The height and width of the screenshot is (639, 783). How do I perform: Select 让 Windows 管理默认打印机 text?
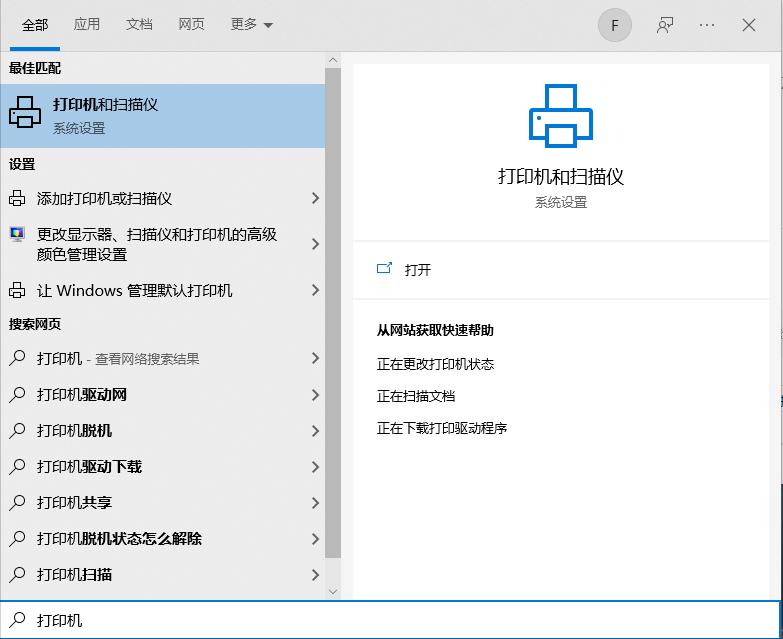click(134, 291)
